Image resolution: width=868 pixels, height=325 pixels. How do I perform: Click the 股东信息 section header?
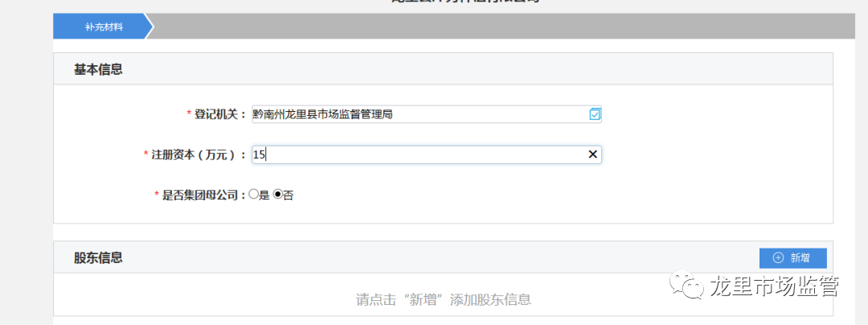coord(98,257)
